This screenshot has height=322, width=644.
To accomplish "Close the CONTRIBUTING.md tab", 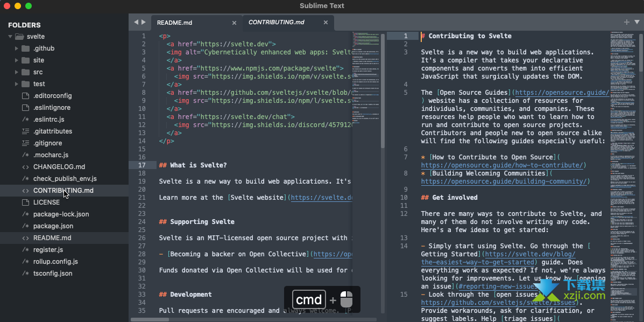I will [x=325, y=23].
